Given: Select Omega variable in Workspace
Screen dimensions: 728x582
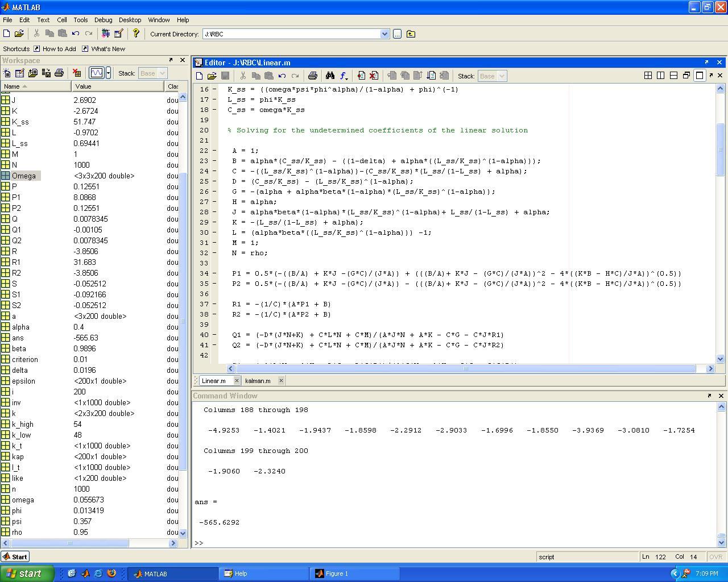Looking at the screenshot, I should [x=24, y=176].
